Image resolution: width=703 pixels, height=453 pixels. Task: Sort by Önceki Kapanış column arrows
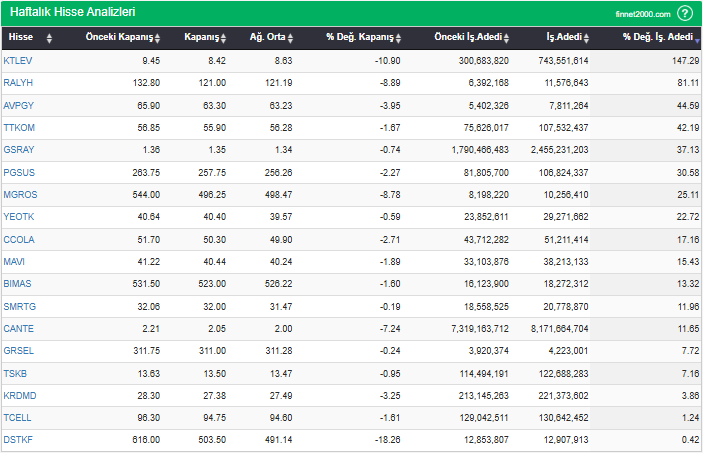click(x=158, y=38)
